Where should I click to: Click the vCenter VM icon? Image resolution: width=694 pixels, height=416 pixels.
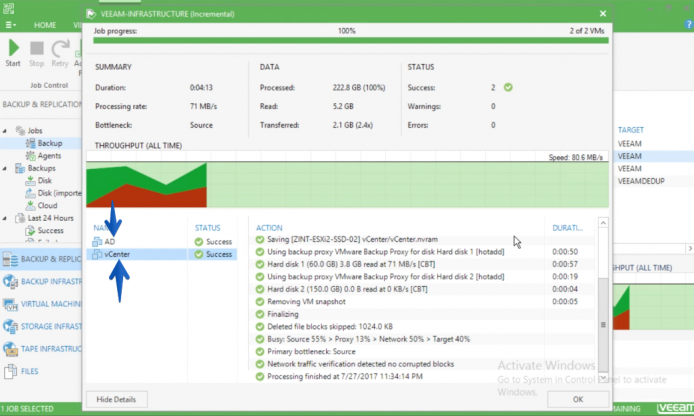[97, 254]
